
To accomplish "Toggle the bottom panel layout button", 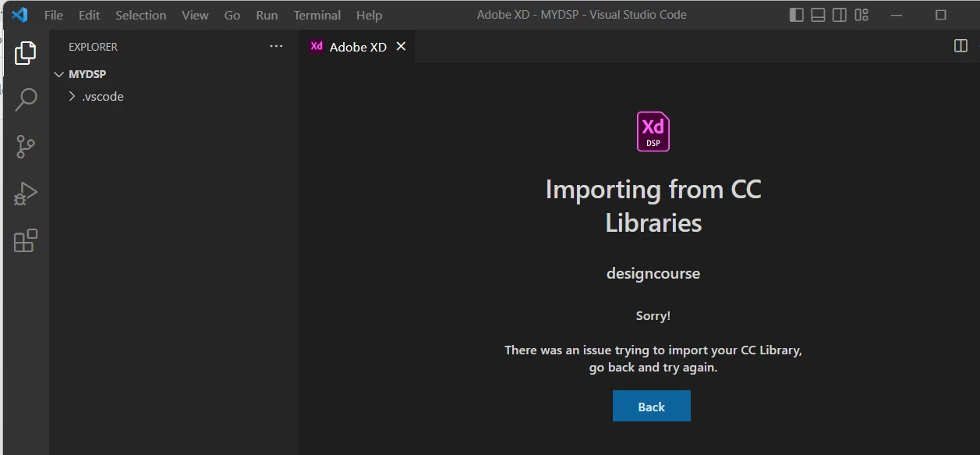I will pos(818,15).
